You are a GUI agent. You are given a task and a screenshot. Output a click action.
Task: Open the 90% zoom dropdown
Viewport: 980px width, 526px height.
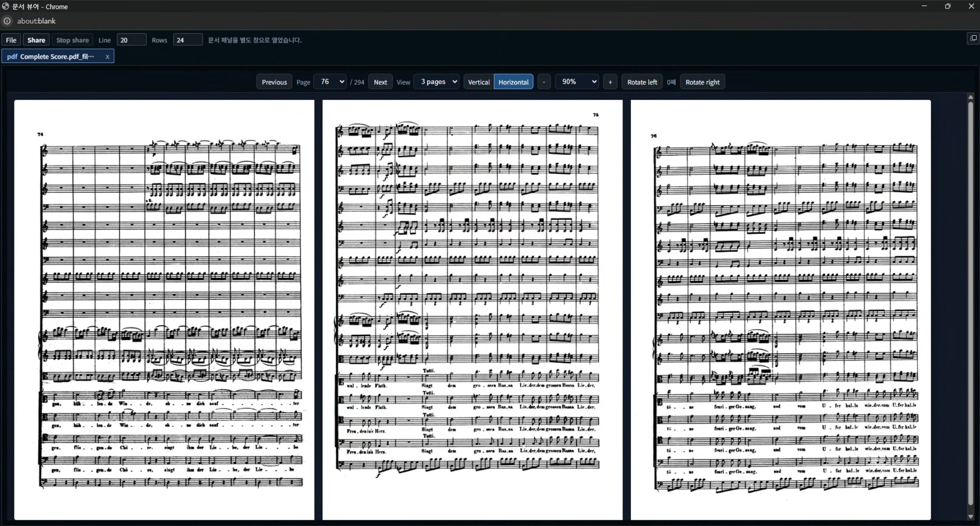(577, 81)
